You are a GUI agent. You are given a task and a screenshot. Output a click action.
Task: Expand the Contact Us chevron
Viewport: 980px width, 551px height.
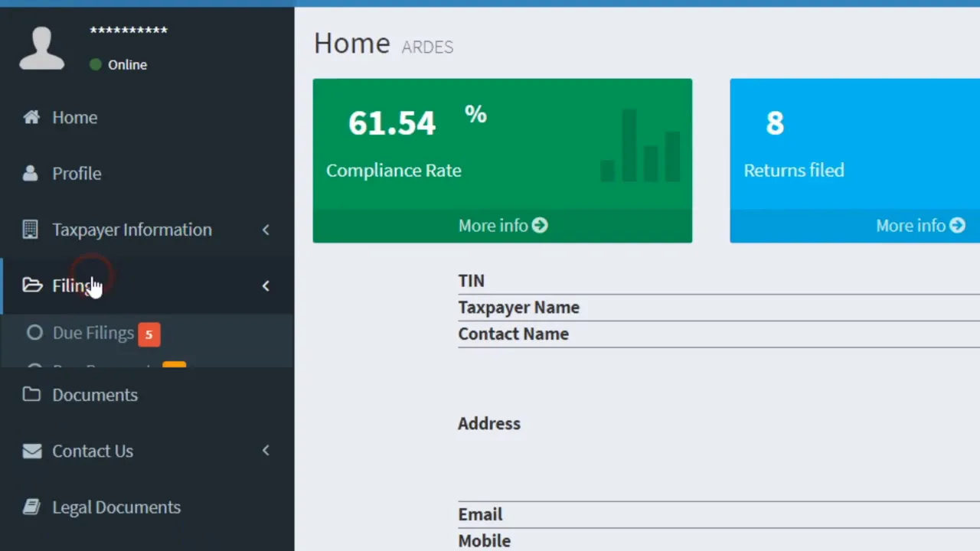[x=266, y=450]
